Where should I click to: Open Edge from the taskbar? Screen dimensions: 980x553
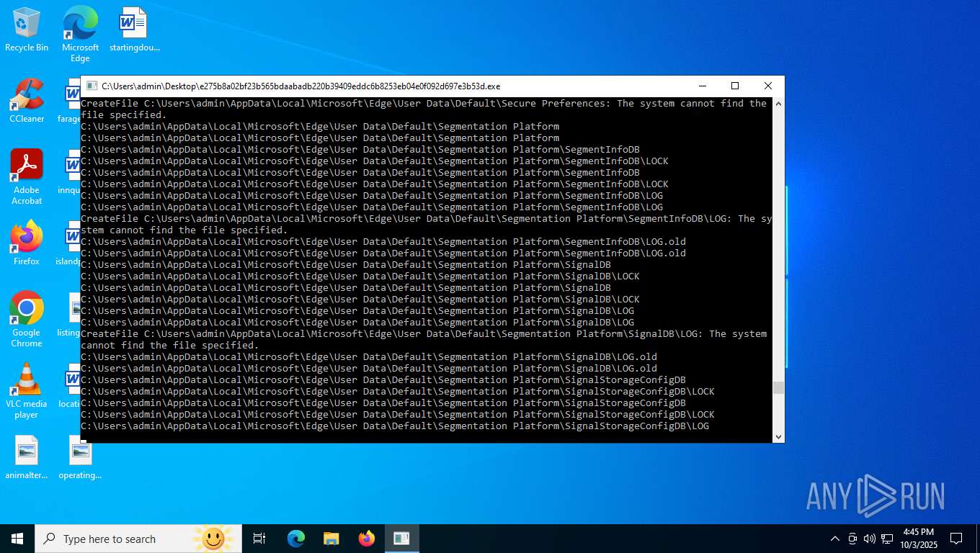point(296,539)
